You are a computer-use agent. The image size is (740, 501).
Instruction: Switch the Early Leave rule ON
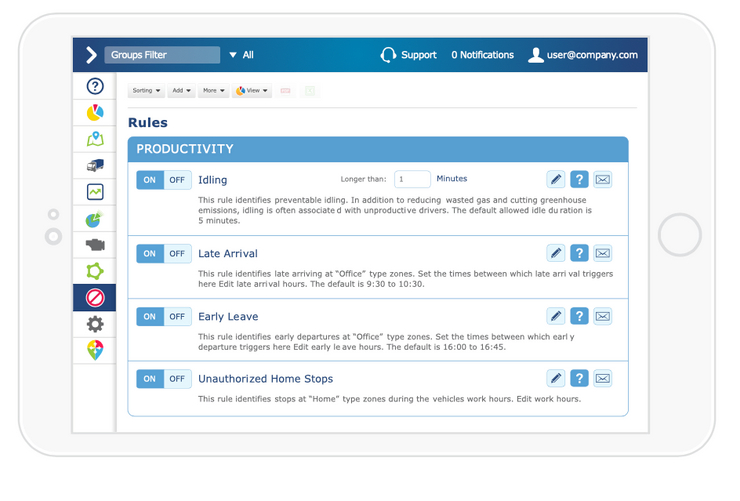point(150,317)
